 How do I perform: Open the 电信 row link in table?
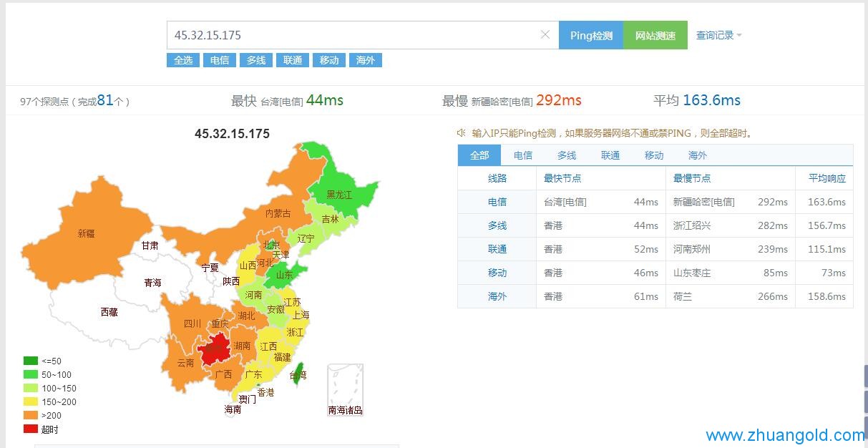tap(497, 203)
